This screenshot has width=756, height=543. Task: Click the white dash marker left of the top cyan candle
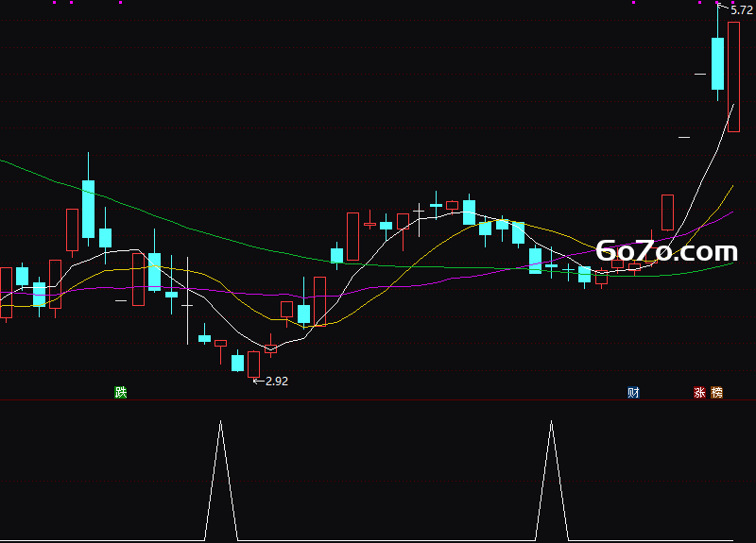click(700, 75)
